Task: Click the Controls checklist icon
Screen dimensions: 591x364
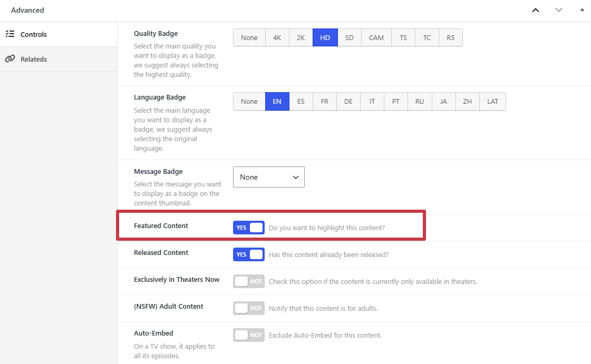Action: click(x=10, y=34)
